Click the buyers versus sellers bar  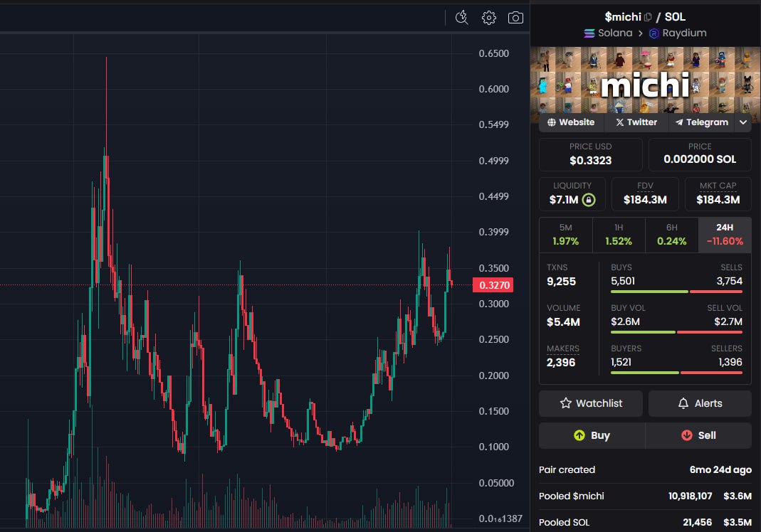click(676, 373)
